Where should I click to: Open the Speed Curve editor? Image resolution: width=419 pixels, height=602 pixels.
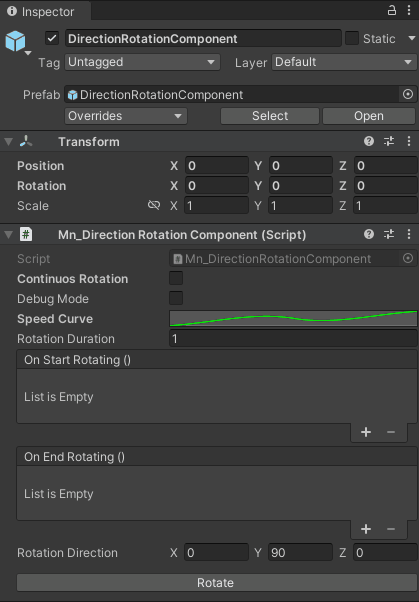pos(293,319)
